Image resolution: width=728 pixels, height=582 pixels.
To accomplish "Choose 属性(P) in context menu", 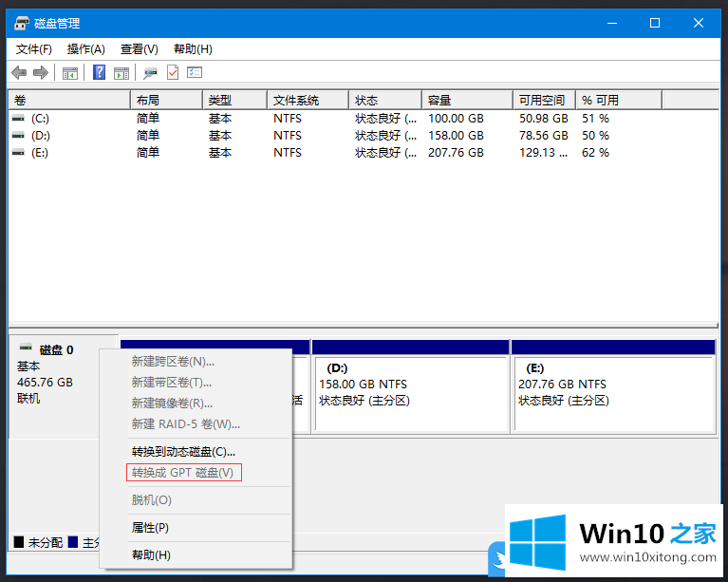I will tap(150, 528).
